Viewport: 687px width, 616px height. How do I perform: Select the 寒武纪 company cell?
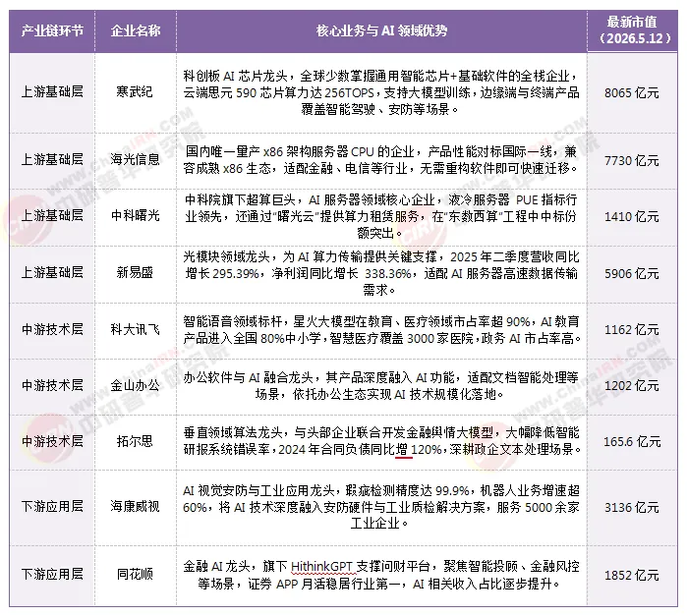[x=135, y=91]
